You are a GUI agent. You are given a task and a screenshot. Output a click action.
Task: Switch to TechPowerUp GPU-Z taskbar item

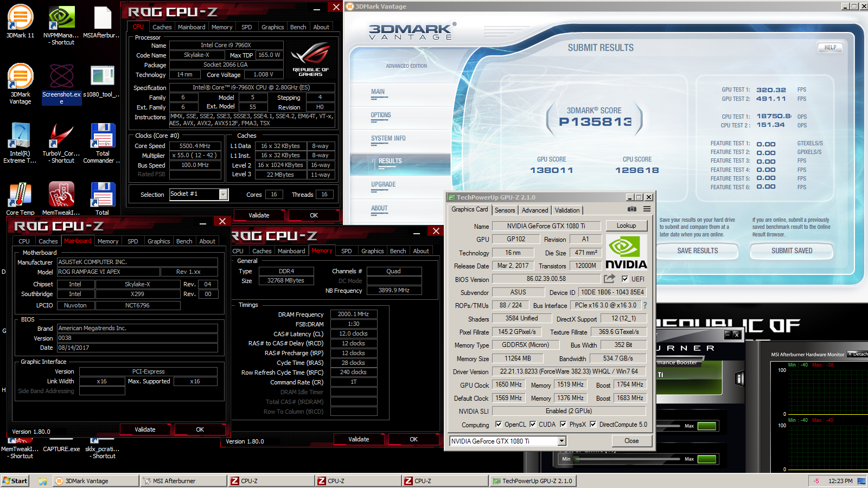[533, 481]
